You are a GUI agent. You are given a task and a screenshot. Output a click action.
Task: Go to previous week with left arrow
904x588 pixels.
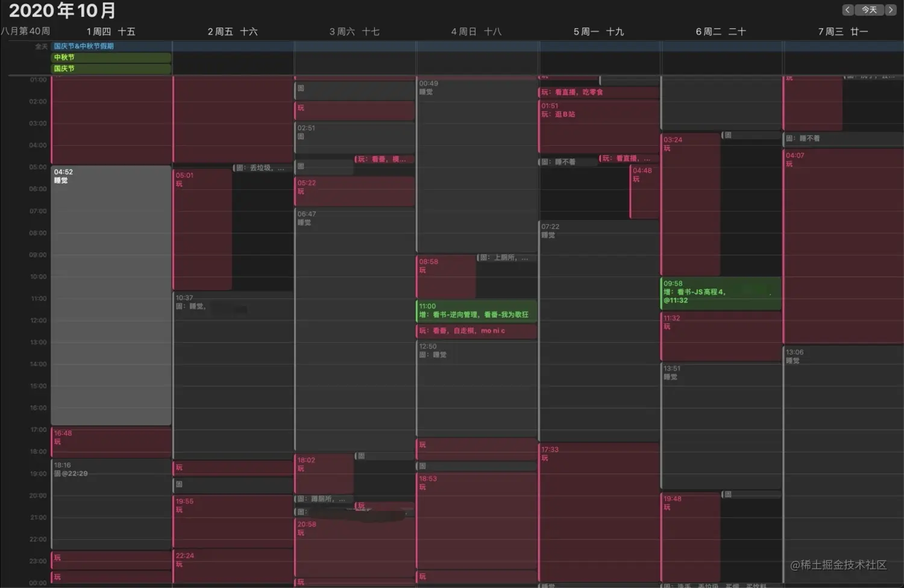[847, 10]
